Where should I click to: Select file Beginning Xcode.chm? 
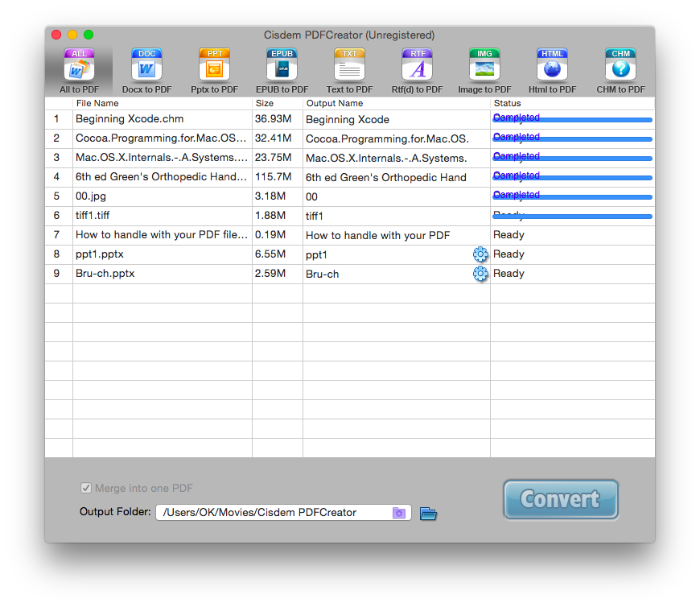[130, 119]
